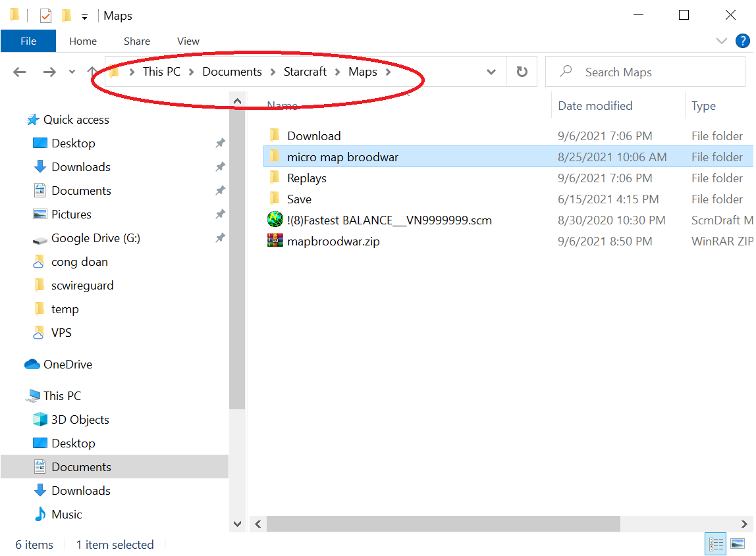The image size is (756, 556).
Task: Select Desktop under This PC
Action: tap(73, 443)
